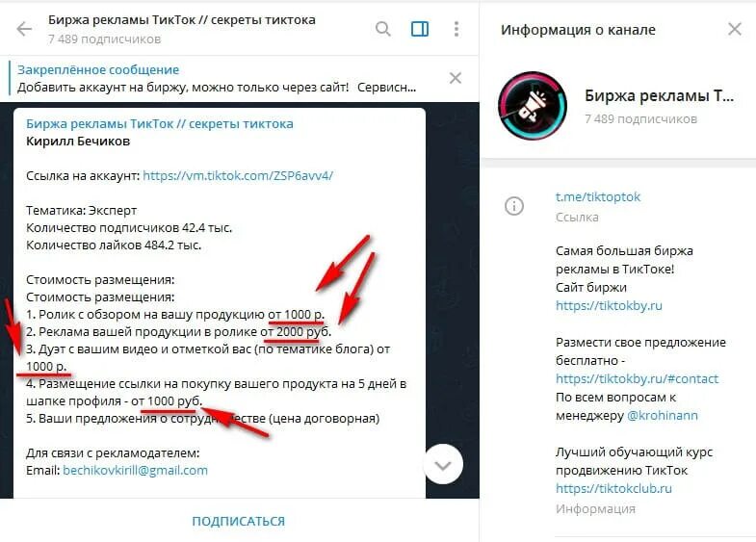
Task: Open the t.me/tiktoptok channel link
Action: pyautogui.click(x=598, y=196)
